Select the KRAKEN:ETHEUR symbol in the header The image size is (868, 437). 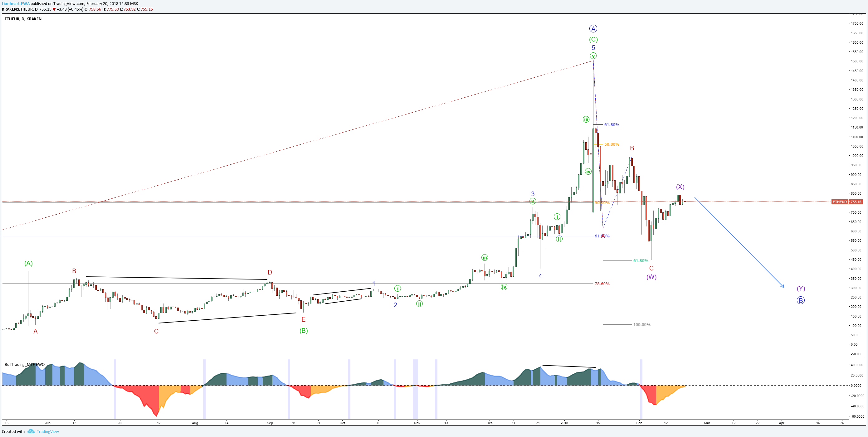pyautogui.click(x=17, y=9)
